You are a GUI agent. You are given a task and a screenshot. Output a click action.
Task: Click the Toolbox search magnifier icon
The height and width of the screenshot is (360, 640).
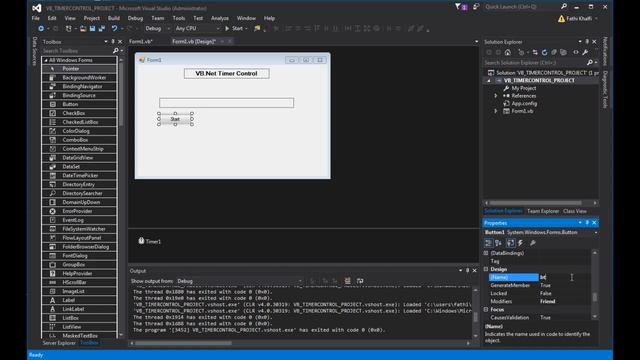[x=116, y=51]
